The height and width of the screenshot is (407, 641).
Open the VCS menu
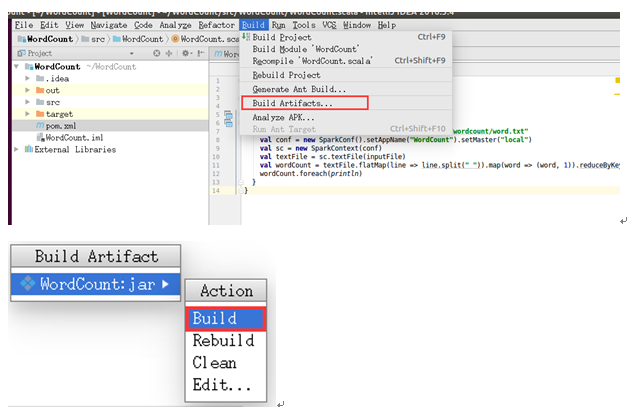(329, 25)
